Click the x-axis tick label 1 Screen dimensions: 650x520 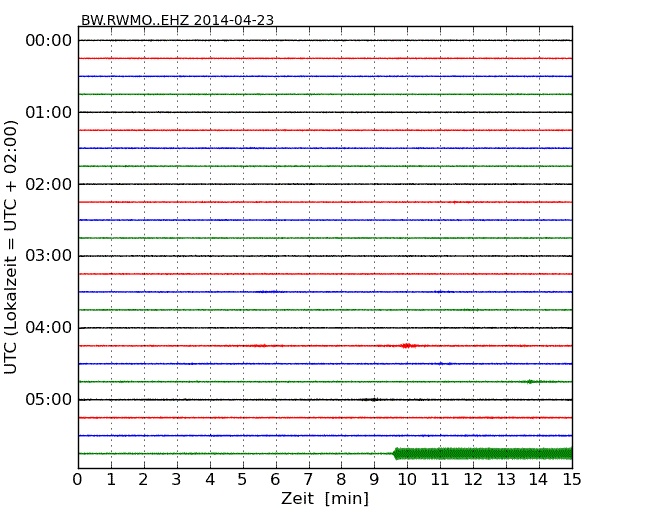[111, 480]
